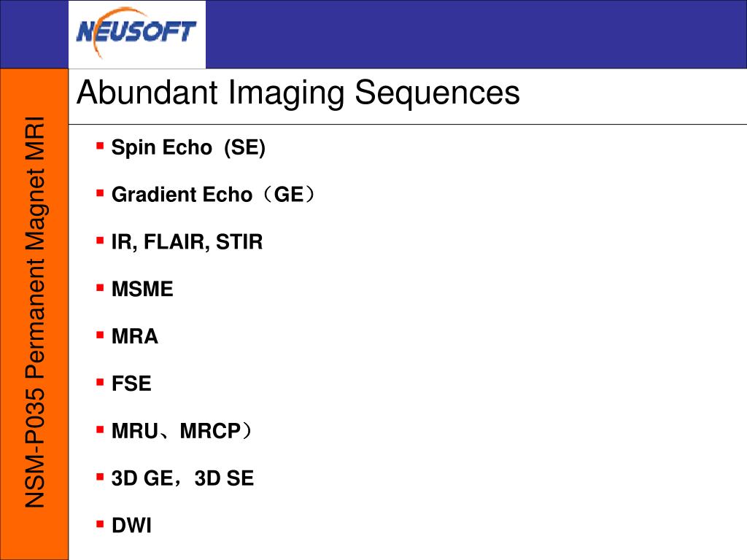Click the DWI list item

tap(131, 525)
